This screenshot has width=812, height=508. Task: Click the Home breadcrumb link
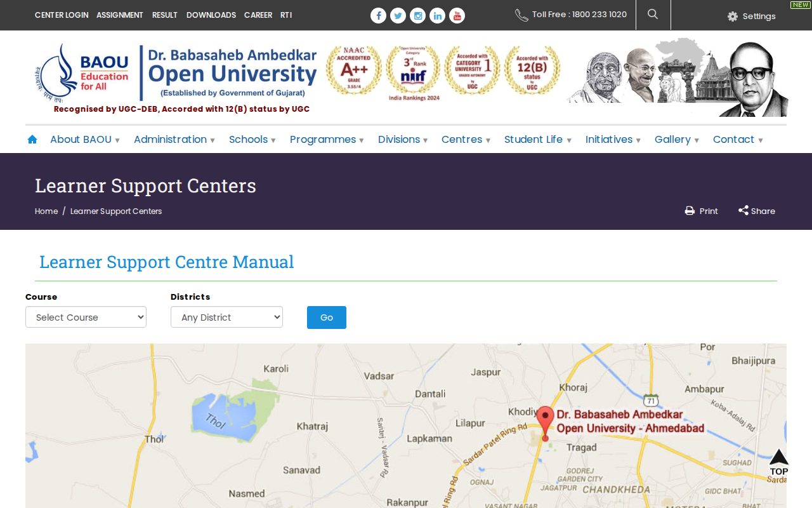click(x=46, y=211)
